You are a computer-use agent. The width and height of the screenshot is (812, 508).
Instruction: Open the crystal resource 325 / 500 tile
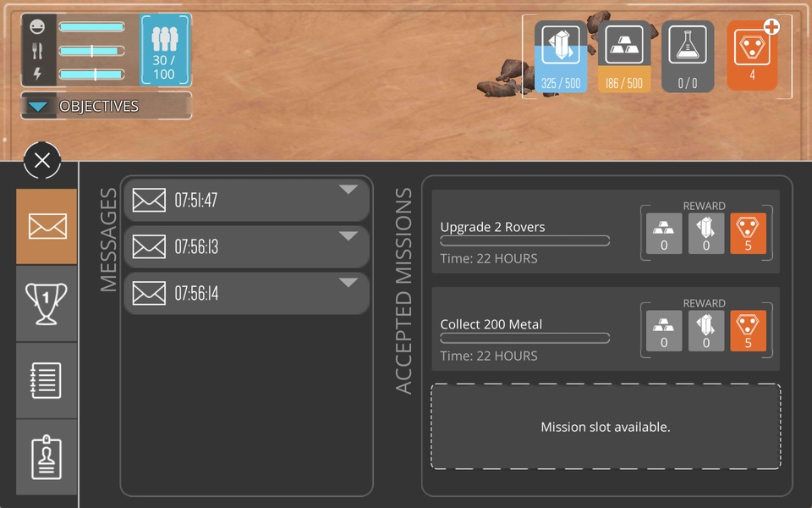(561, 57)
